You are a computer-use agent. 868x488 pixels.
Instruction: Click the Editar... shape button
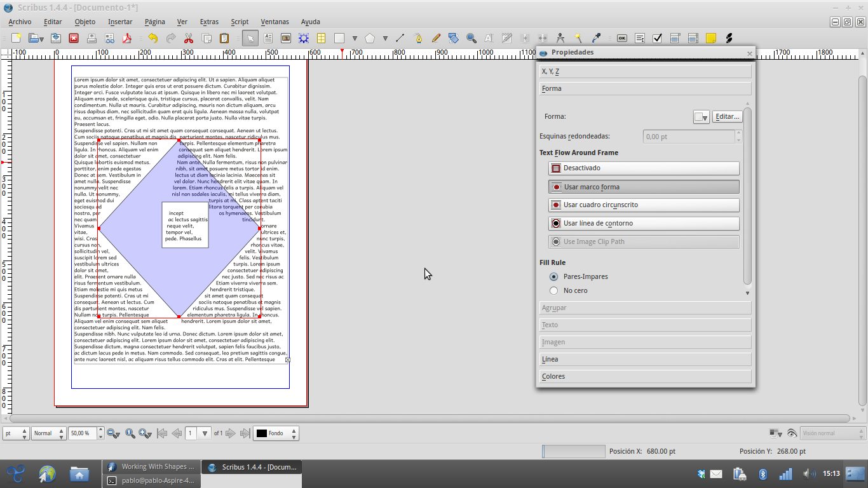click(x=727, y=117)
